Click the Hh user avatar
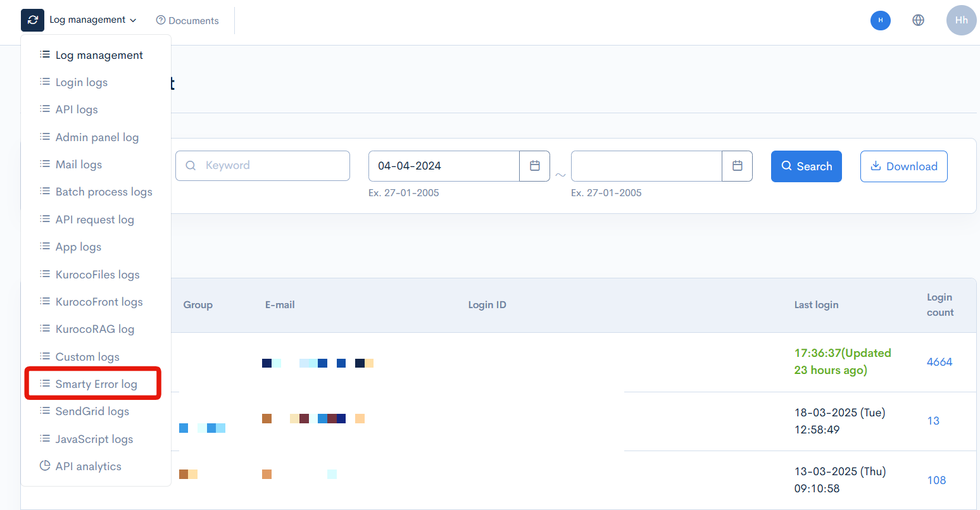Viewport: 980px width, 510px height. (961, 20)
